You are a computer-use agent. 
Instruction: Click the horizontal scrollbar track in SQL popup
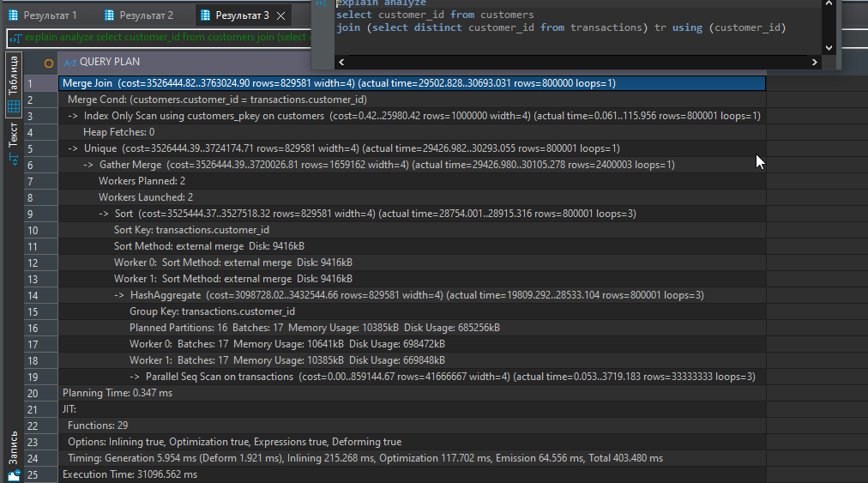(x=577, y=62)
